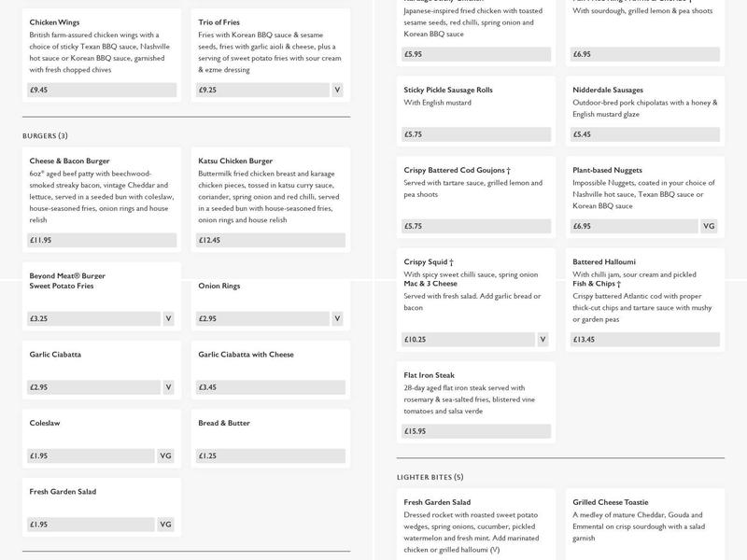Viewport: 747px width, 560px height.
Task: Open the Sticky Pickle Sausage Rolls item
Action: [x=448, y=91]
